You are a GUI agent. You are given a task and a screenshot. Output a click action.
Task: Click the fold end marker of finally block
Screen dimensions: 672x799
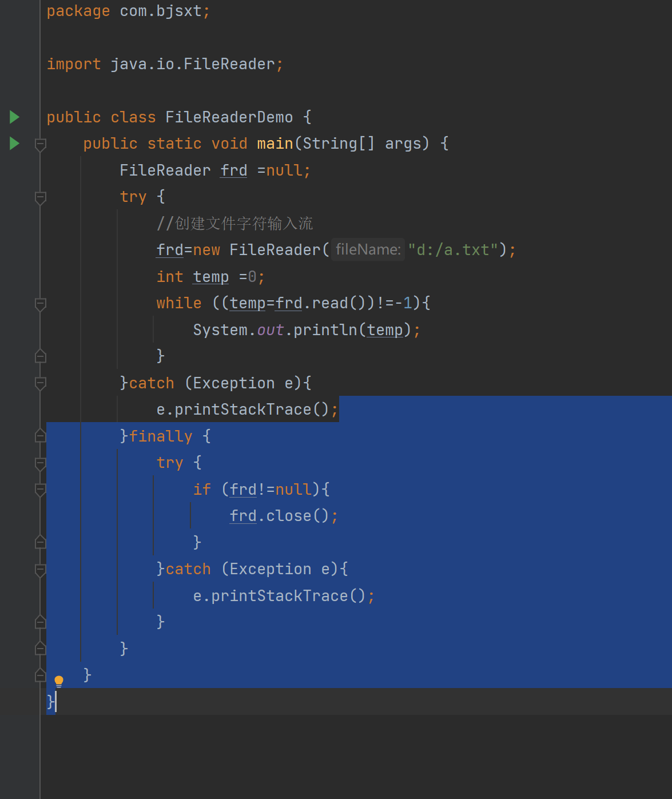point(41,648)
